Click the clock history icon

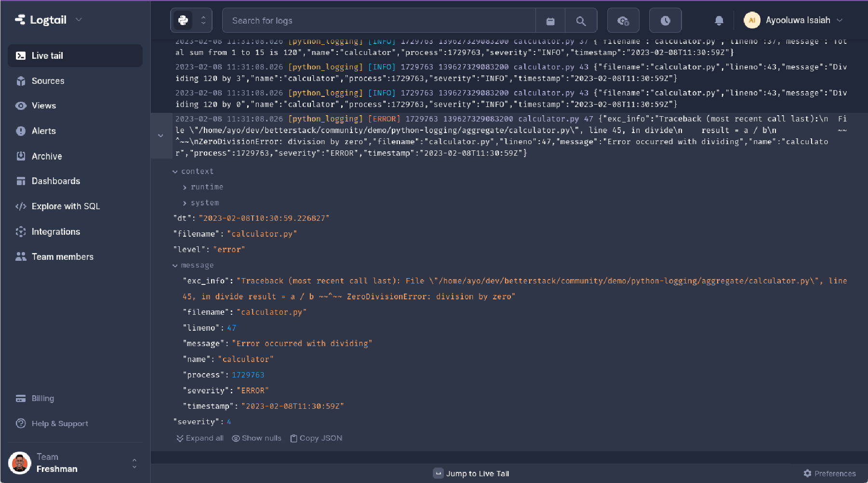tap(665, 21)
